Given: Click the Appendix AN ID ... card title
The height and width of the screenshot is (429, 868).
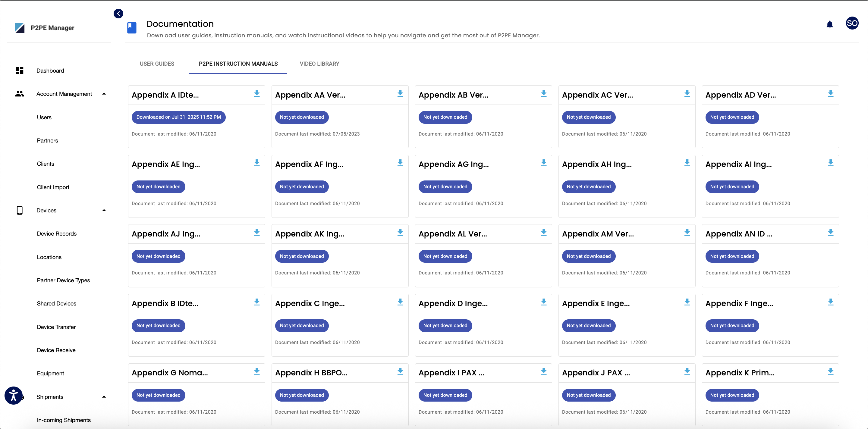Looking at the screenshot, I should [x=739, y=234].
